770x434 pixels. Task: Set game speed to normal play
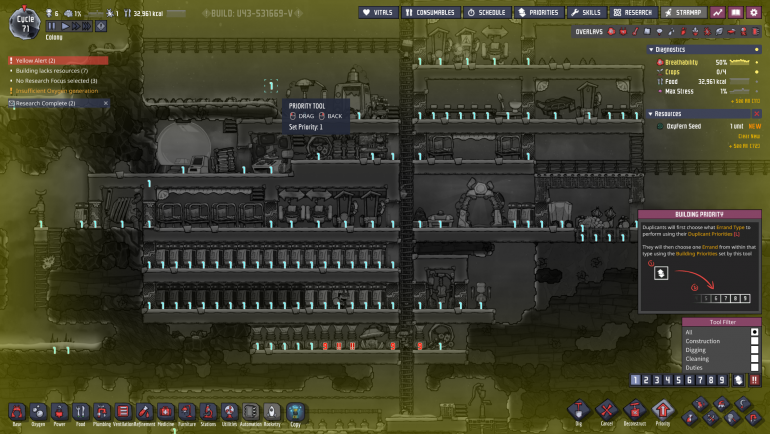(x=64, y=26)
